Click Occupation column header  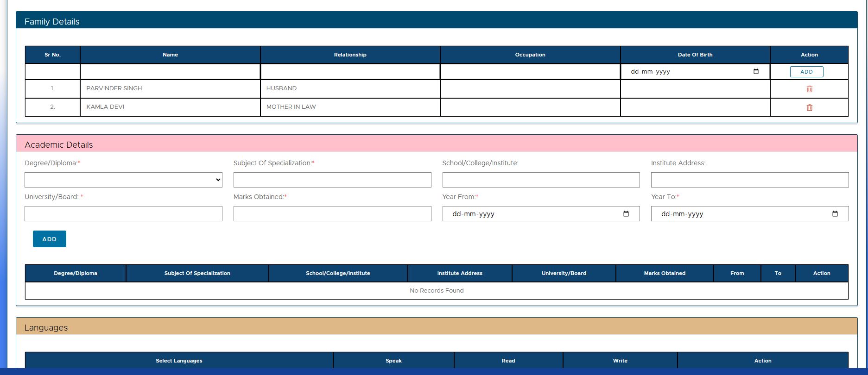click(x=530, y=55)
